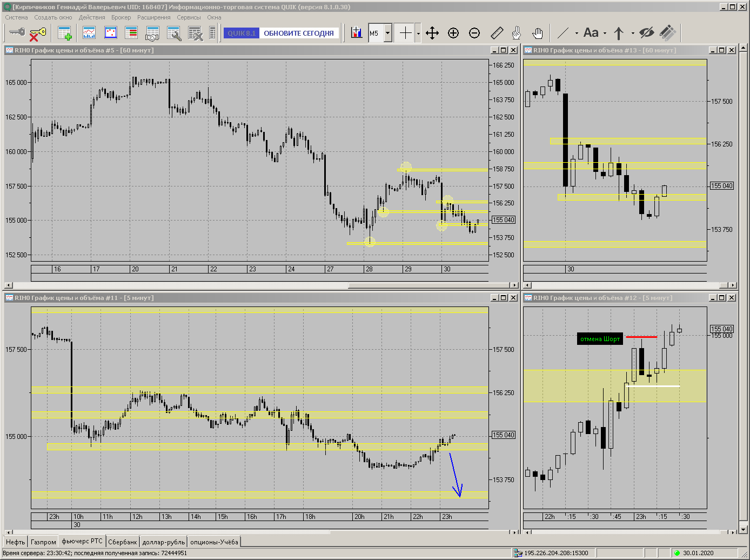Expand the line tool options arrow
Screen dimensions: 750x560
click(x=577, y=34)
